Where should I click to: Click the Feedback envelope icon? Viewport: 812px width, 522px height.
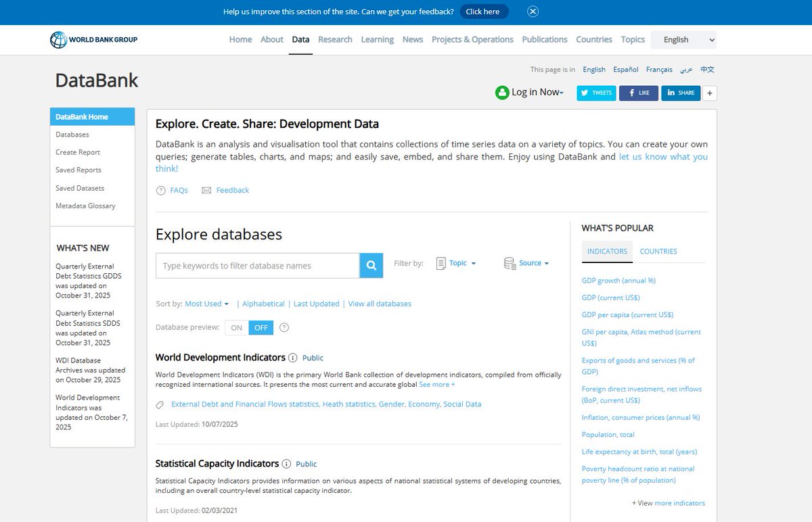click(x=206, y=191)
